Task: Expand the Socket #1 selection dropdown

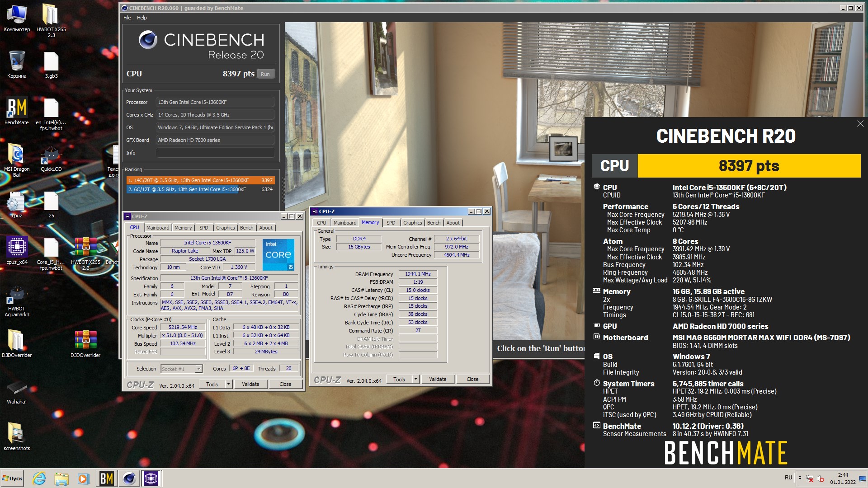Action: pos(198,369)
